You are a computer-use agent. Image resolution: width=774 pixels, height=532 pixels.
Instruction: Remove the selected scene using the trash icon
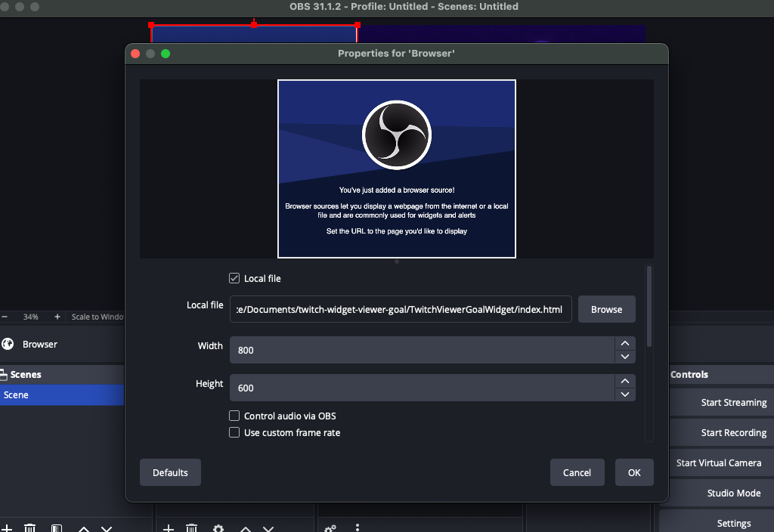click(30, 528)
